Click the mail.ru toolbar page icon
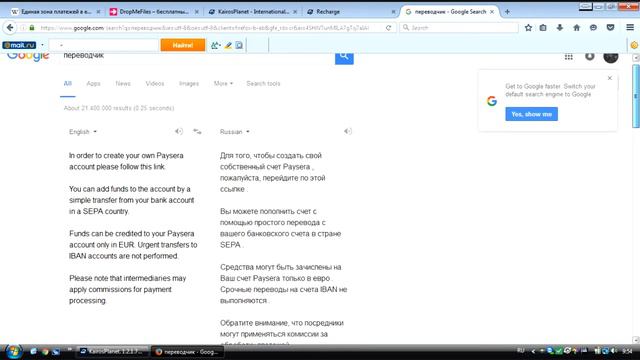This screenshot has height=360, width=640. (239, 45)
